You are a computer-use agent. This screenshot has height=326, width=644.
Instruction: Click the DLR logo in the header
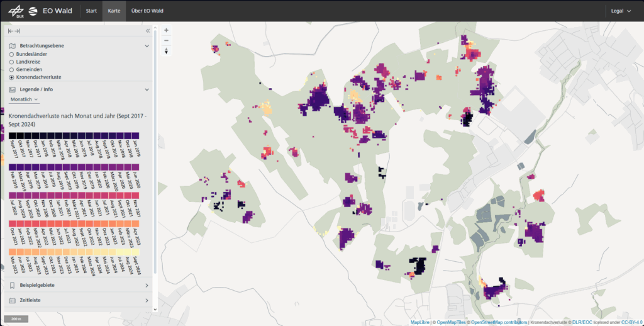16,11
